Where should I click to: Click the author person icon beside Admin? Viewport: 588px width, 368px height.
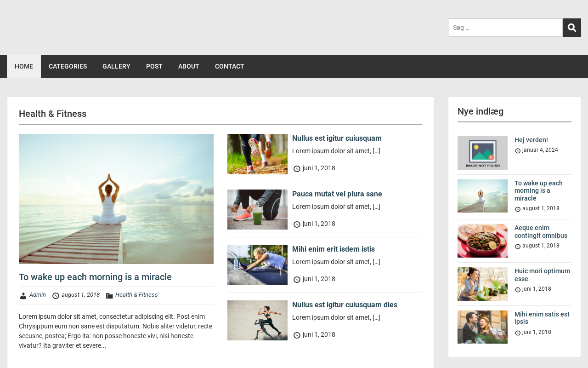(23, 296)
